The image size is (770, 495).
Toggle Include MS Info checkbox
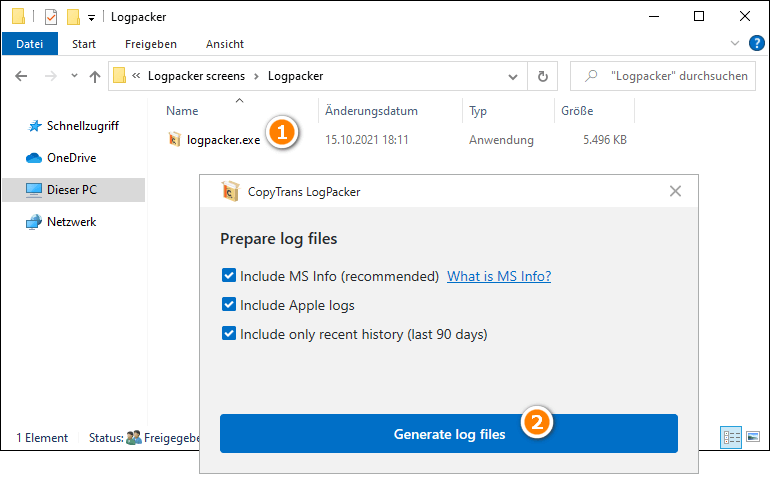pyautogui.click(x=229, y=275)
